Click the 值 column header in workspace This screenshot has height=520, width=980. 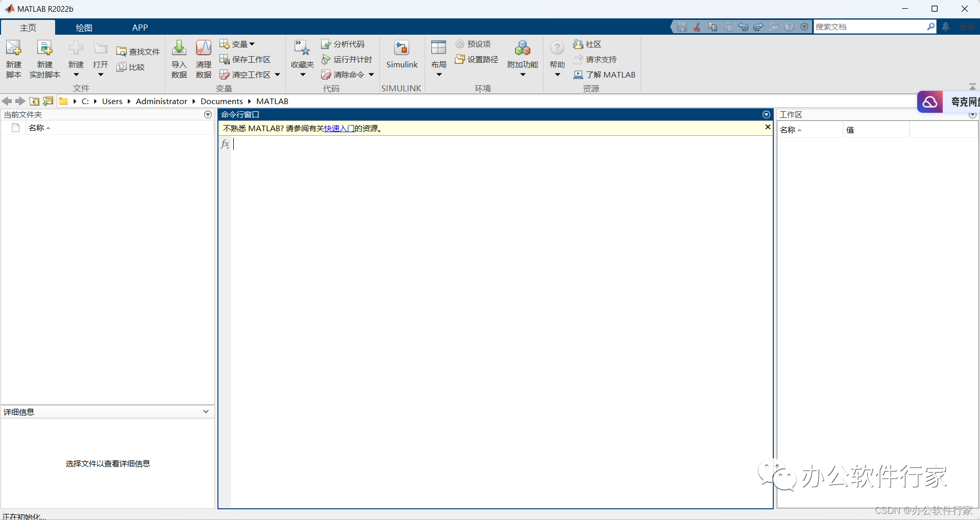876,130
